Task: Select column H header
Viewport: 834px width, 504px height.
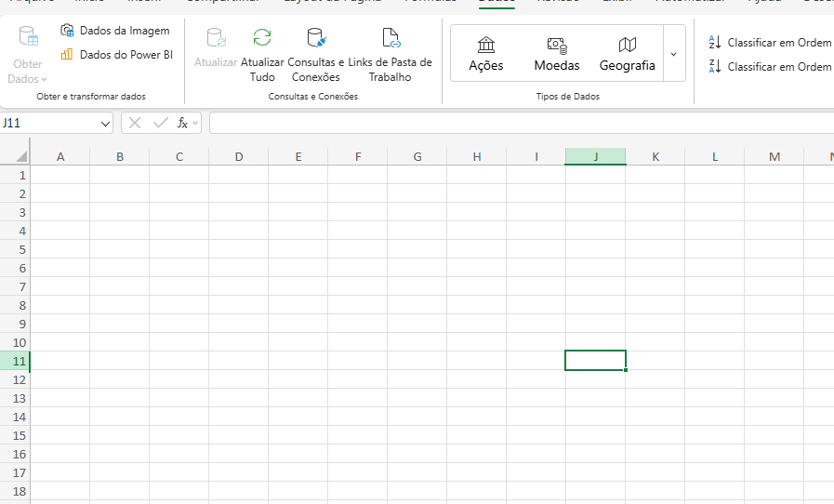Action: (477, 156)
